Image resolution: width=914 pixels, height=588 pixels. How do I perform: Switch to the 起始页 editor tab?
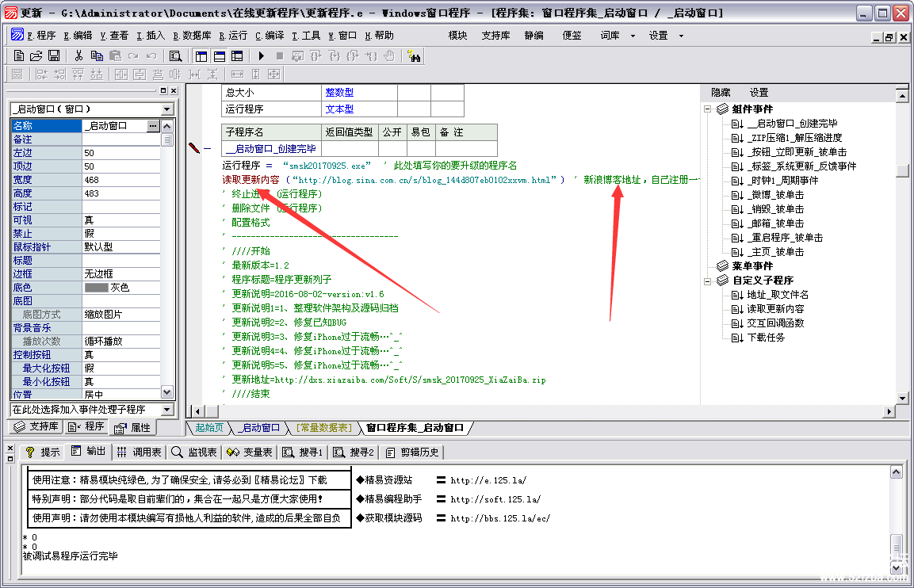[209, 428]
